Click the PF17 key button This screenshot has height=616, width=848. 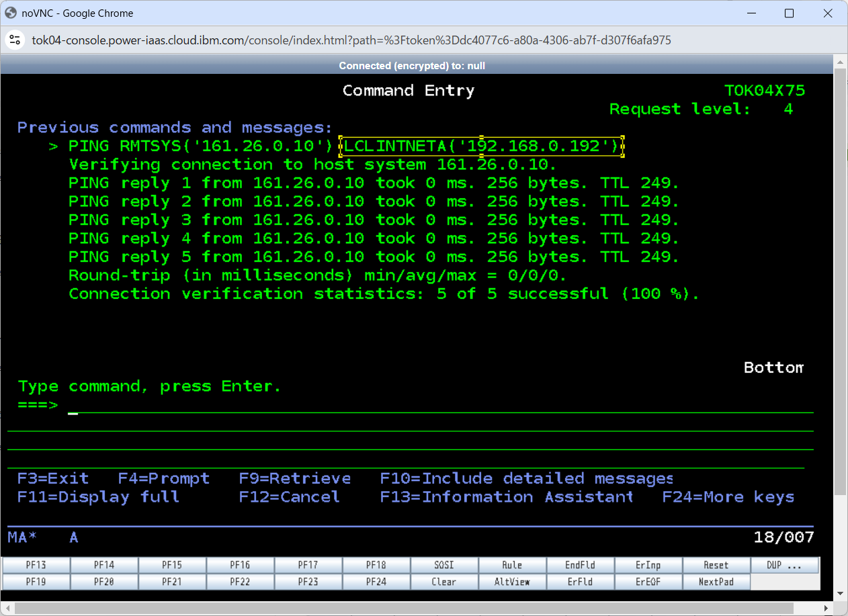coord(308,565)
